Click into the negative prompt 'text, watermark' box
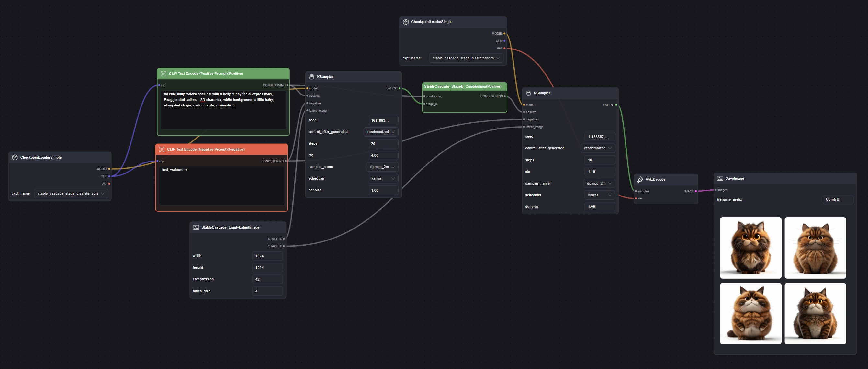868x369 pixels. click(222, 186)
